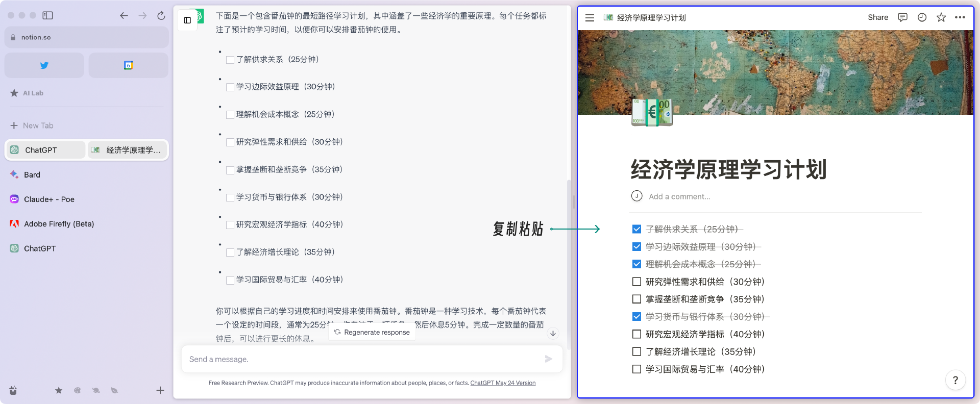Check 学习边际效益原理 box in ChatGPT

[x=230, y=87]
